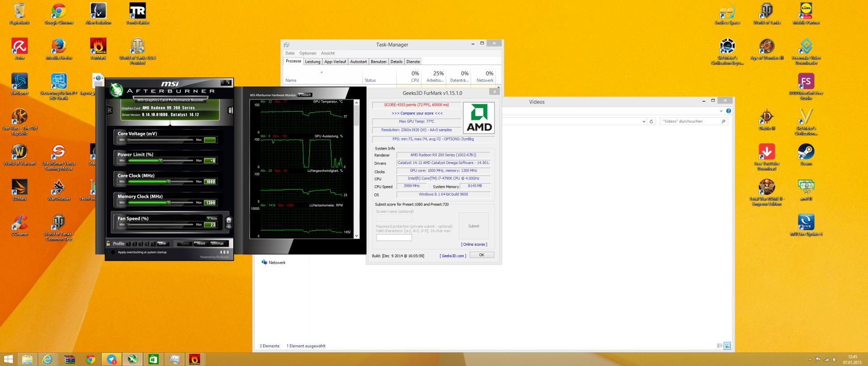Image resolution: width=868 pixels, height=366 pixels.
Task: Open the Datei menu in Task-Manager
Action: 290,53
